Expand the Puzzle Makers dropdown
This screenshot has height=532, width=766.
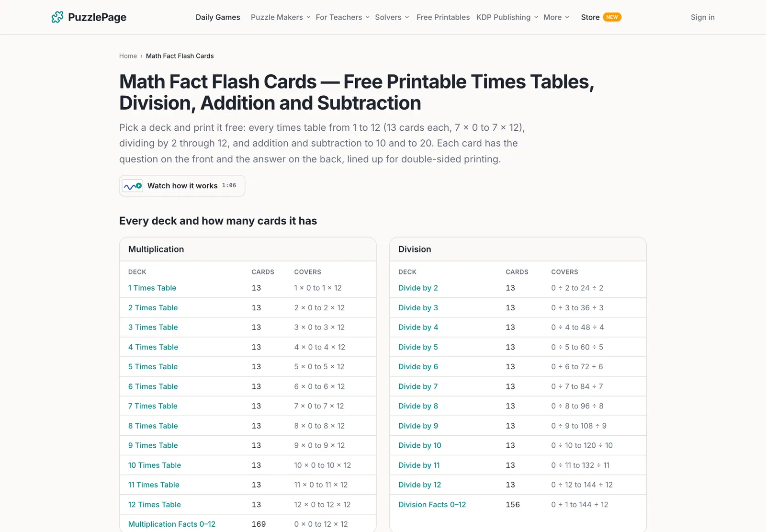pyautogui.click(x=281, y=17)
